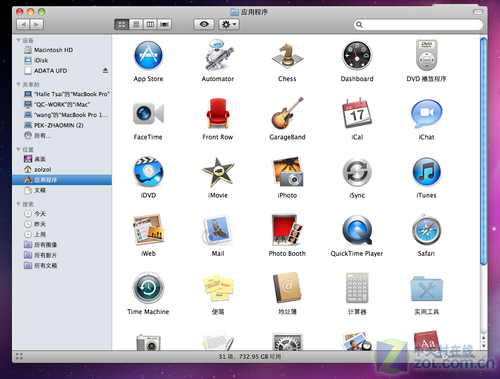Select 所有文稿 (all documents) saved search
Image resolution: width=500 pixels, height=379 pixels.
click(x=62, y=265)
